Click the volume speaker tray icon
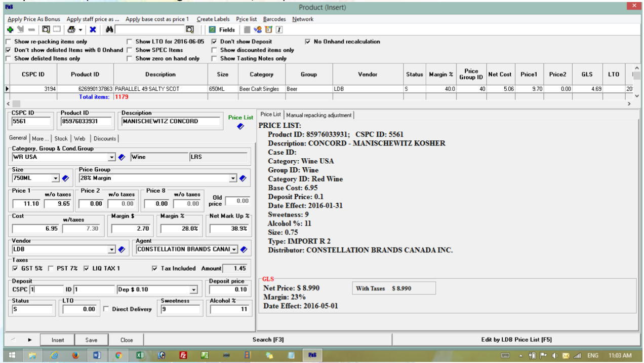Screen dimensions: 644x363 pyautogui.click(x=555, y=355)
